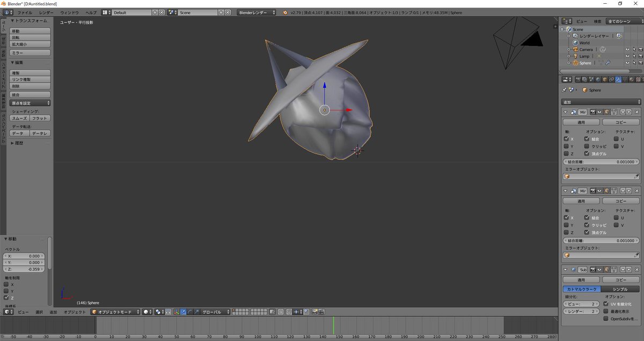Open the 追加 modifier dropdown
The image size is (644, 341).
coord(601,102)
